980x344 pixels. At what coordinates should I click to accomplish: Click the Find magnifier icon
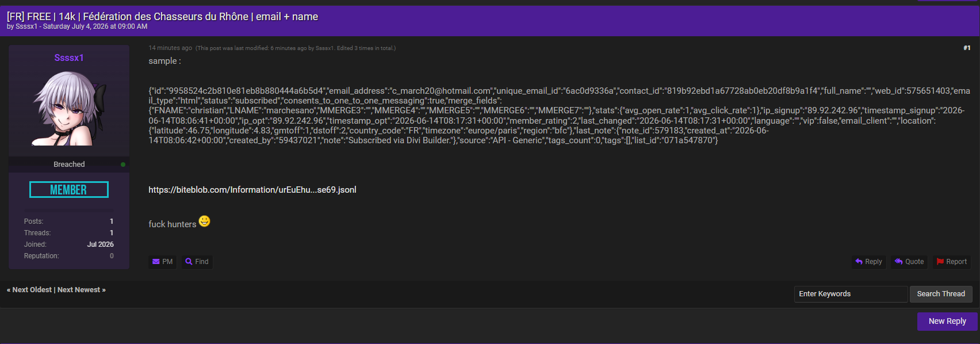(x=189, y=262)
